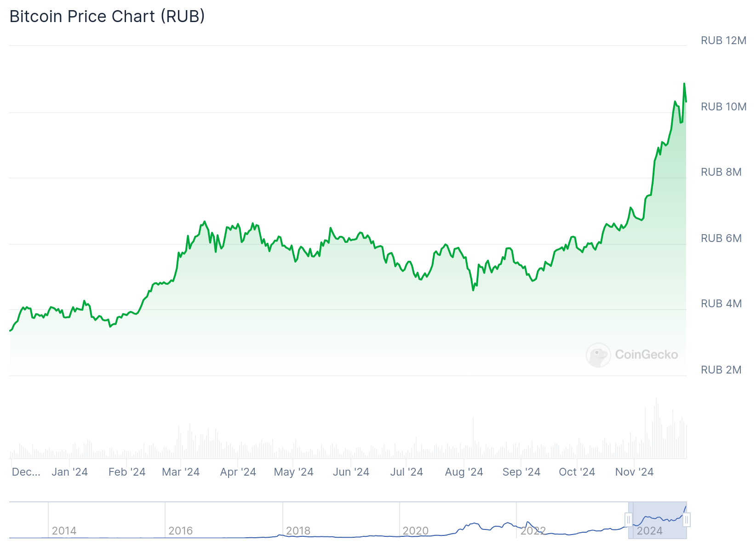756x552 pixels.
Task: Click the RUB 2M y-axis label
Action: [721, 370]
